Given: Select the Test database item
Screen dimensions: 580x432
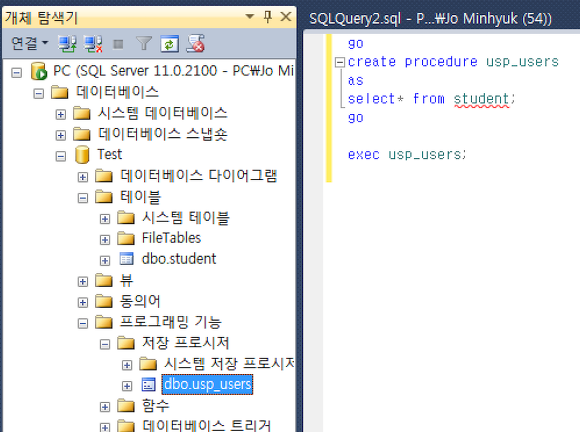Looking at the screenshot, I should click(109, 154).
